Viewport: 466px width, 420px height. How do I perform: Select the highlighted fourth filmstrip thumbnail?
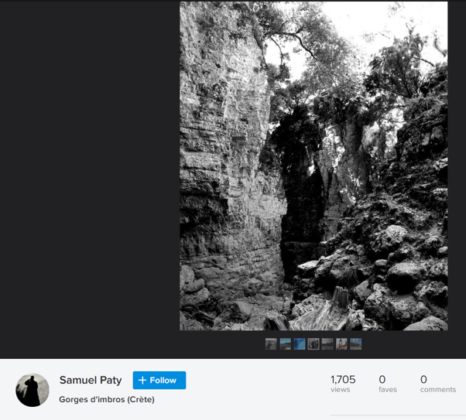tap(313, 344)
